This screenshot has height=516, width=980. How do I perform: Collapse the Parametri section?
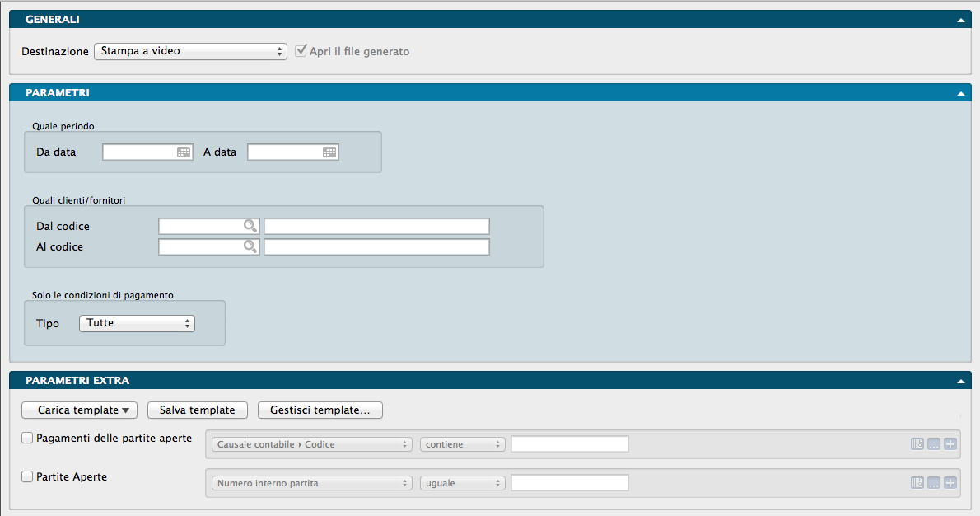click(x=960, y=94)
